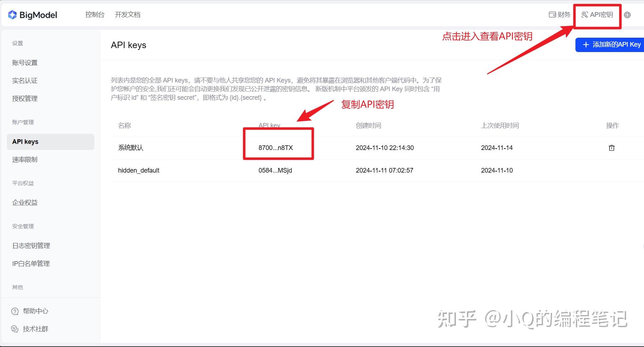This screenshot has width=644, height=347.
Task: Select 日志密钥管理 under 安全管理
Action: click(31, 245)
